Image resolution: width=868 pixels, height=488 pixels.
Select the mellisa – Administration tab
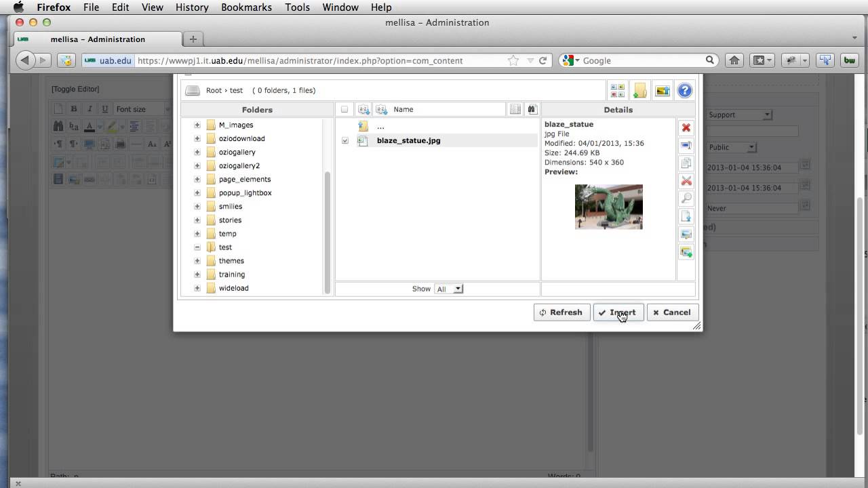coord(98,39)
